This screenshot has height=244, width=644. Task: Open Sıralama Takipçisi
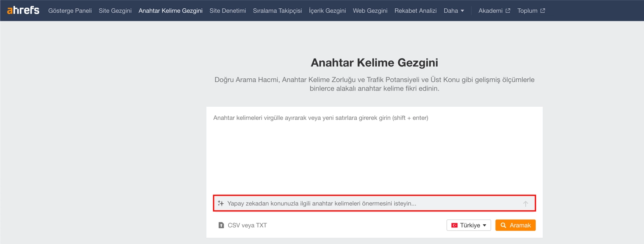(277, 10)
